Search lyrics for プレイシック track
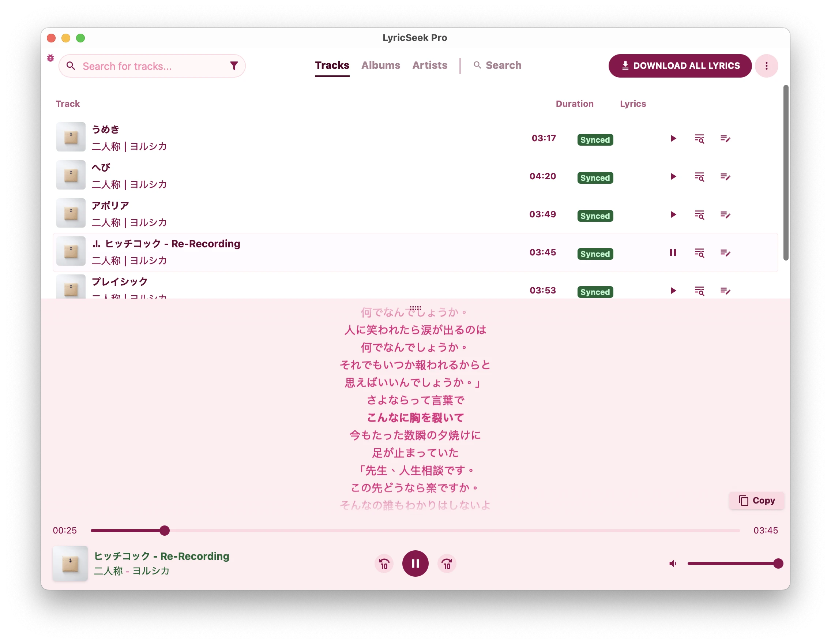This screenshot has width=831, height=644. pyautogui.click(x=699, y=291)
